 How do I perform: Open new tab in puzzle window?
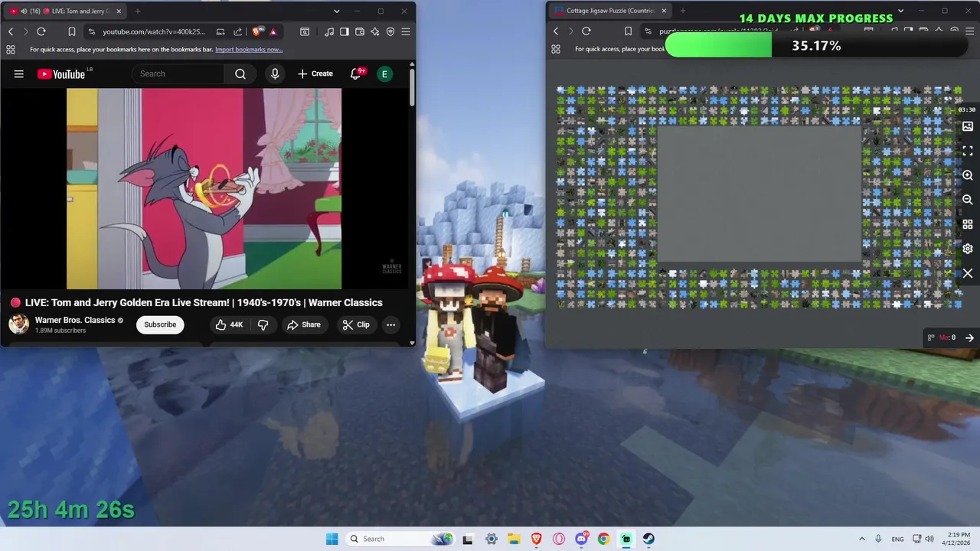[x=683, y=11]
